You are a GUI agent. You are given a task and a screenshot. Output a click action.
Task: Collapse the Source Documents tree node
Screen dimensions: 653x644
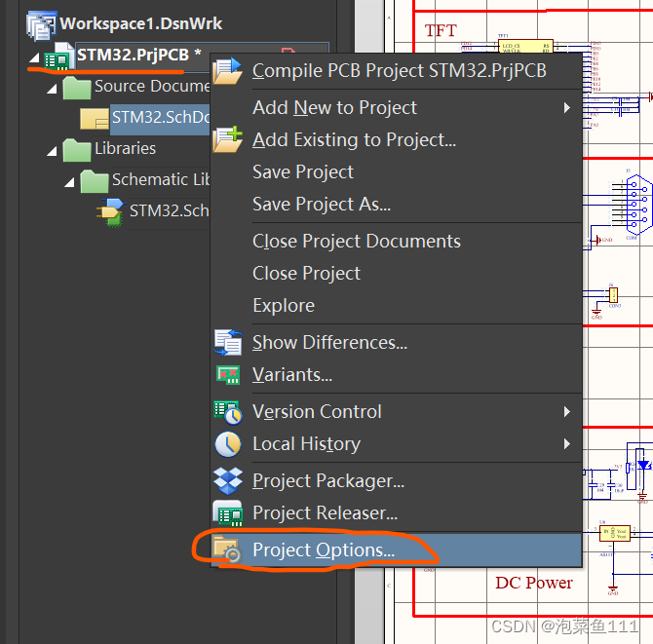(x=52, y=89)
